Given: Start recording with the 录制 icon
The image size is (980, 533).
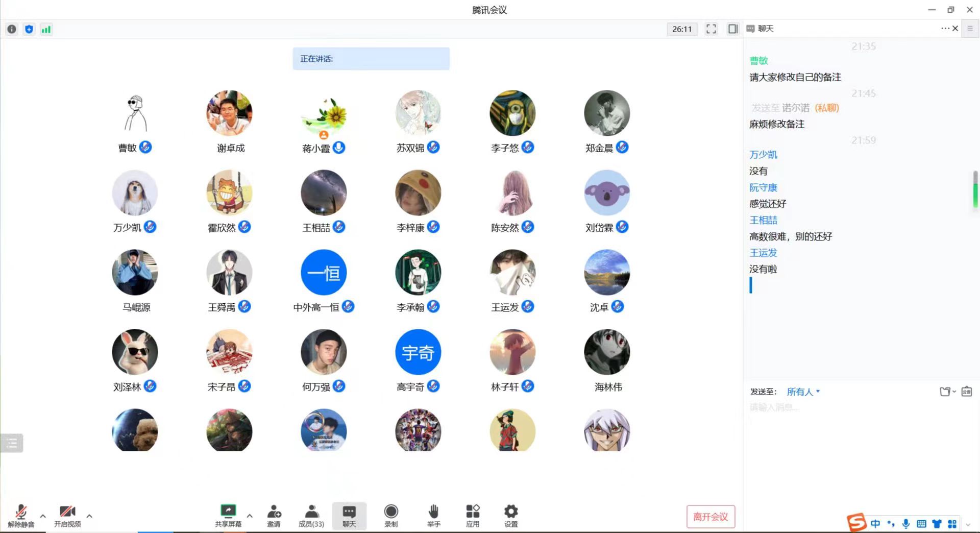Looking at the screenshot, I should click(x=391, y=515).
